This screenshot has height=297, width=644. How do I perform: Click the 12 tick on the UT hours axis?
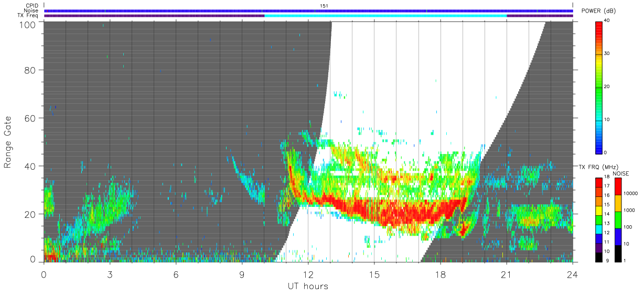pos(308,274)
